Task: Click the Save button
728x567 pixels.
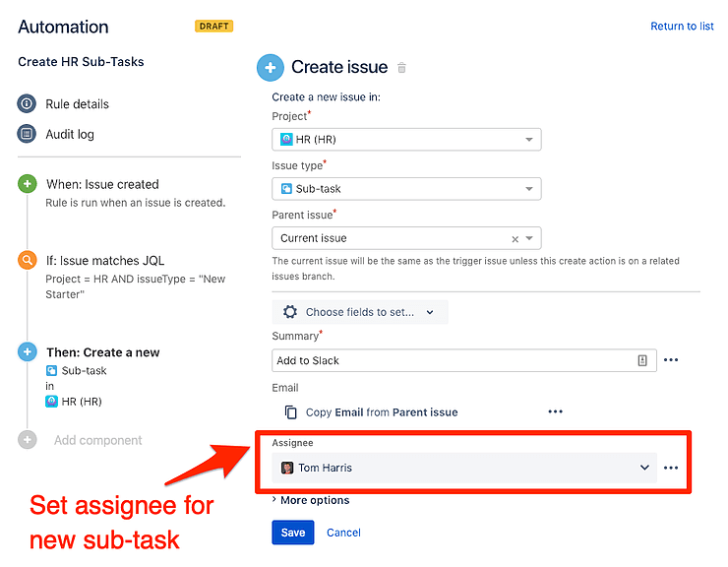Action: coord(293,533)
